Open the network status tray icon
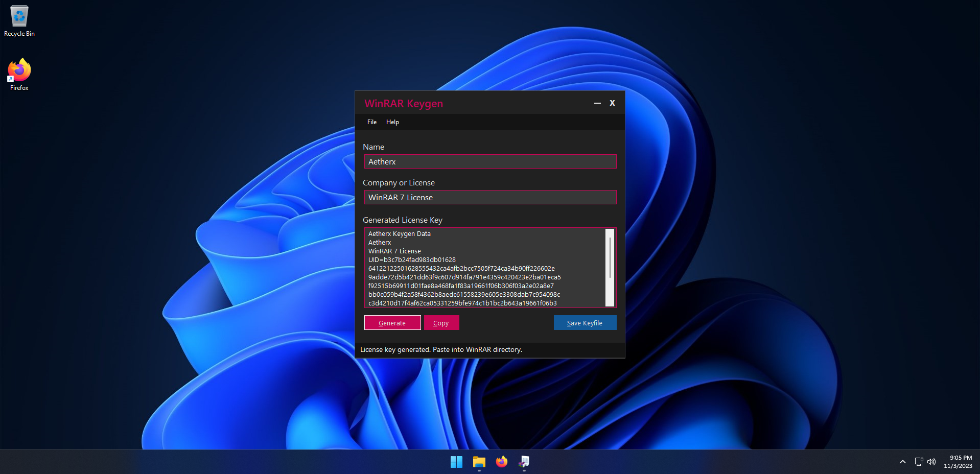 [919, 462]
